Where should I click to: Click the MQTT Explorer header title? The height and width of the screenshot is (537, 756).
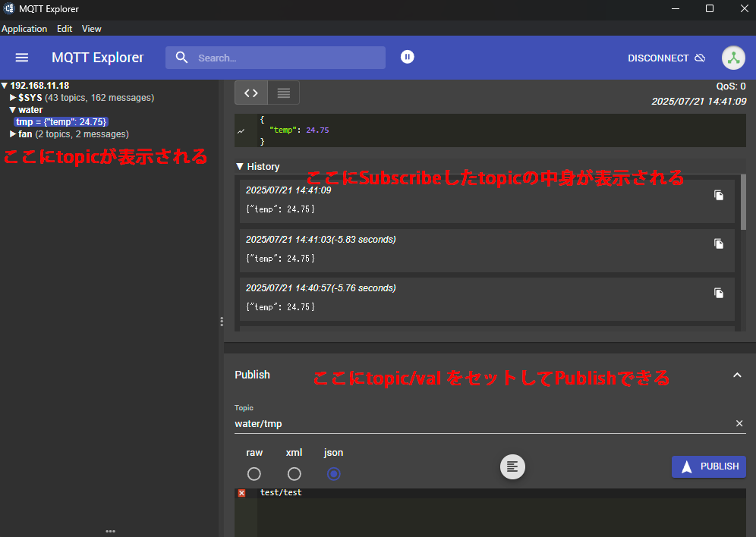point(98,58)
